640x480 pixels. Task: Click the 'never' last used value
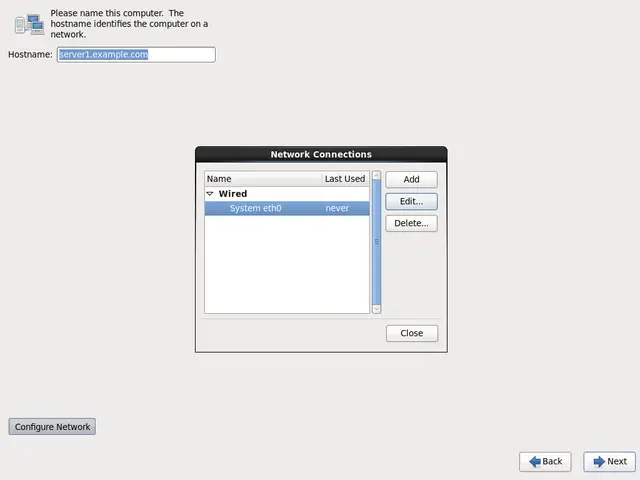click(x=337, y=208)
